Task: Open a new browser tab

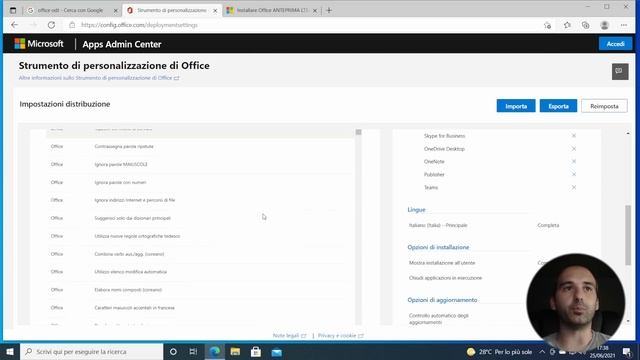Action: click(x=329, y=10)
